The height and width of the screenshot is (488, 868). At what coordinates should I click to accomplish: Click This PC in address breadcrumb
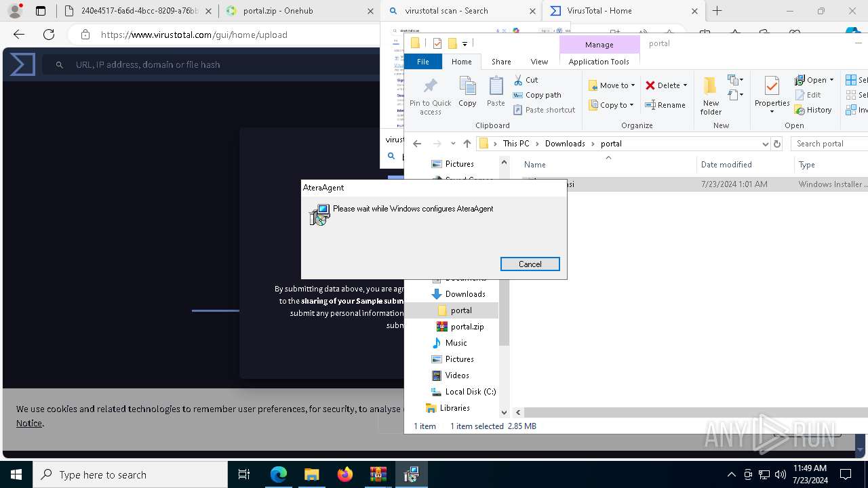[516, 144]
